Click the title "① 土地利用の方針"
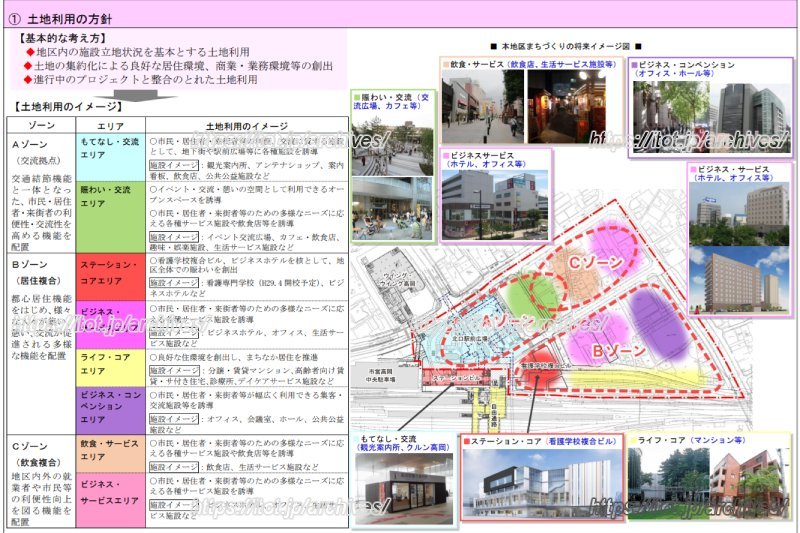 coord(60,19)
